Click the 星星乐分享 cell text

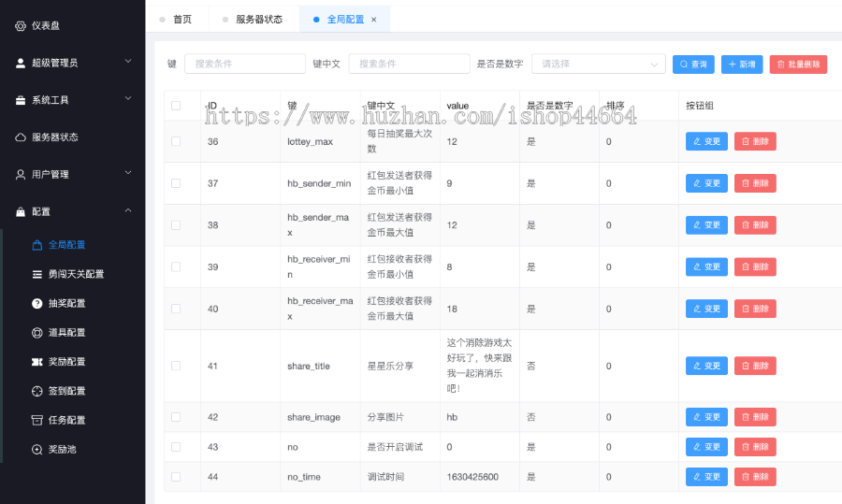click(390, 366)
